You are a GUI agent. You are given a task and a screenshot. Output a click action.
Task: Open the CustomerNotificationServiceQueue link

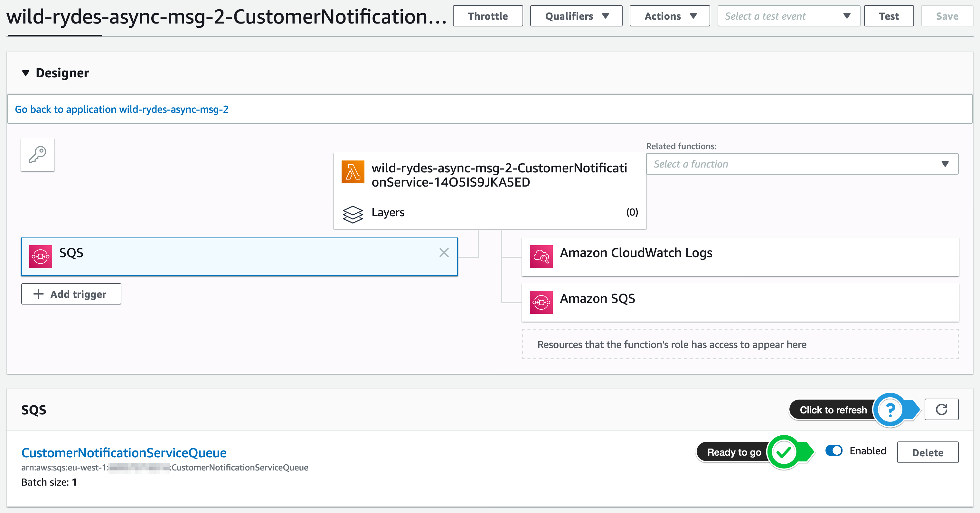tap(124, 452)
